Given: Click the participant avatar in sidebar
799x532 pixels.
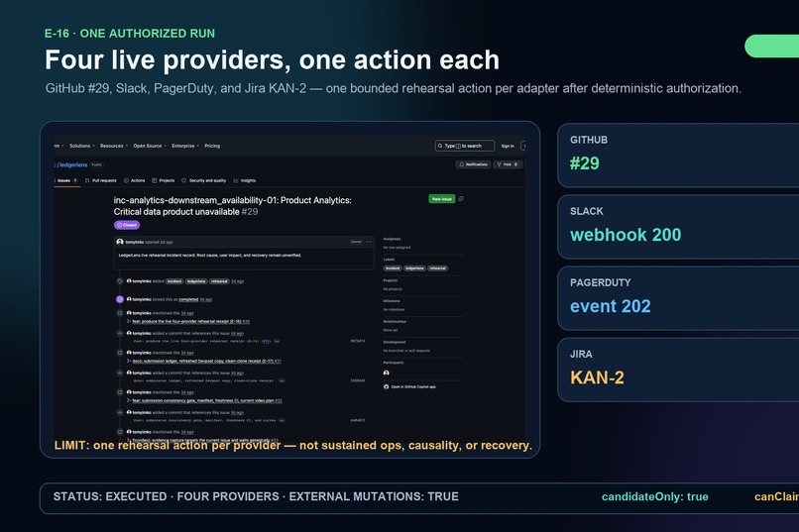Looking at the screenshot, I should 387,373.
